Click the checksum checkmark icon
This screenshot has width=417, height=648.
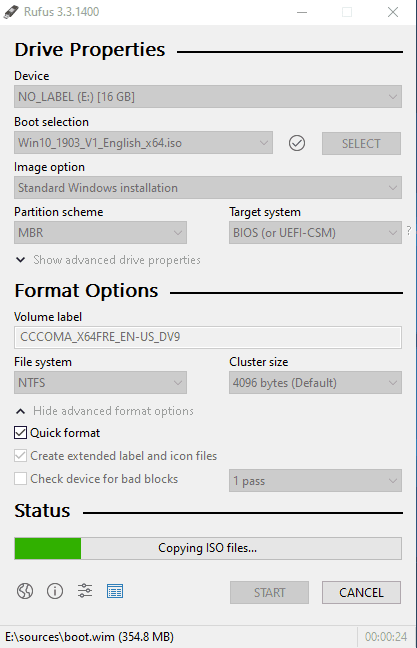[x=297, y=143]
